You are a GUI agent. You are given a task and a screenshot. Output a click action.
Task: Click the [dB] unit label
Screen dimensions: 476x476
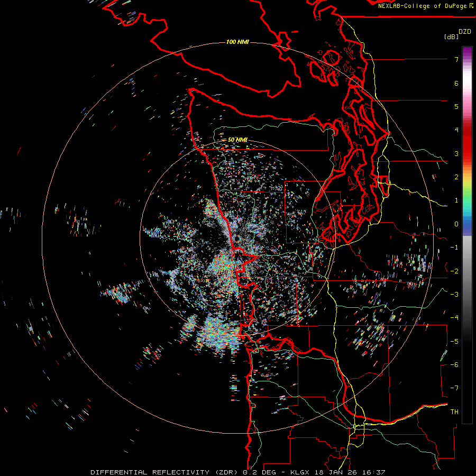451,36
